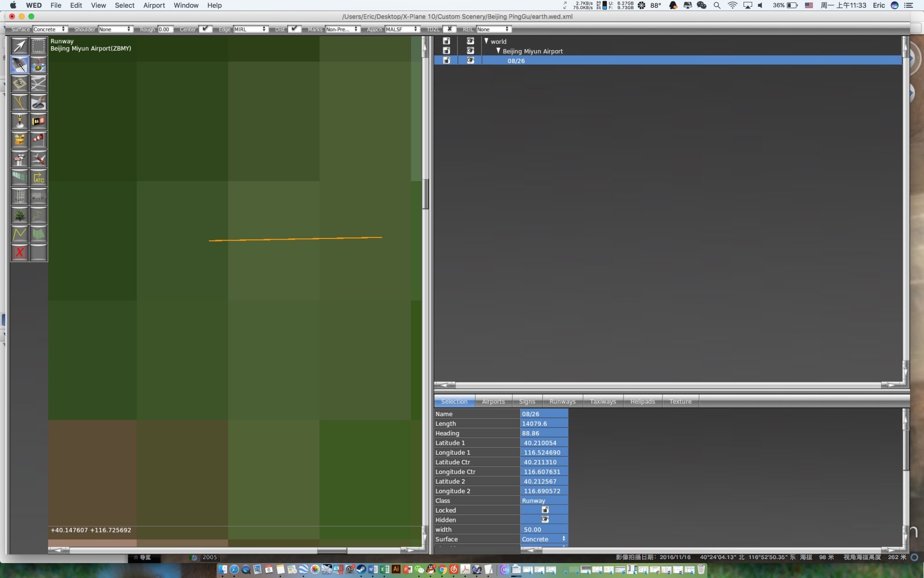
Task: Open Finder from the Dock
Action: pos(222,569)
